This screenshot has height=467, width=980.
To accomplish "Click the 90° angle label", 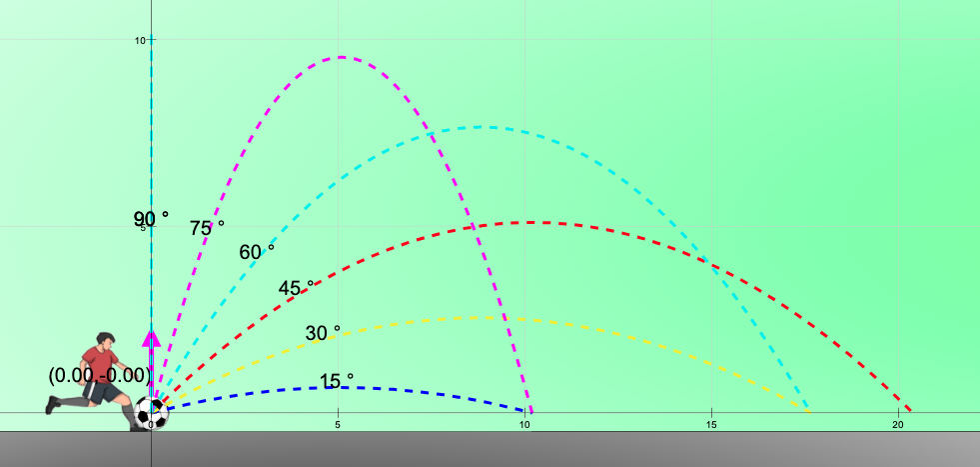I will pyautogui.click(x=151, y=219).
